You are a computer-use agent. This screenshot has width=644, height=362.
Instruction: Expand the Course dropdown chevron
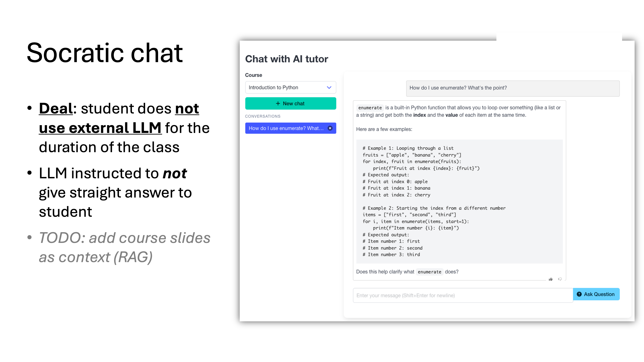[329, 87]
